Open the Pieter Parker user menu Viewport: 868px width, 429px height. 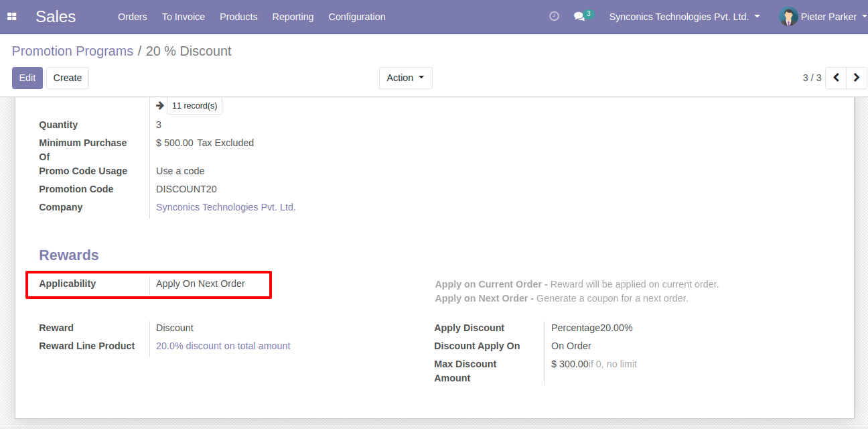click(828, 17)
